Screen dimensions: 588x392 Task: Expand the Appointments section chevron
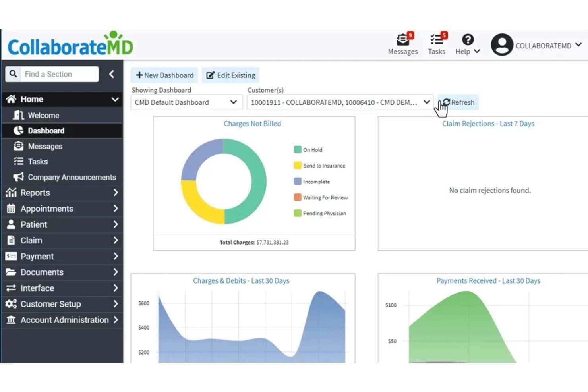pyautogui.click(x=116, y=209)
